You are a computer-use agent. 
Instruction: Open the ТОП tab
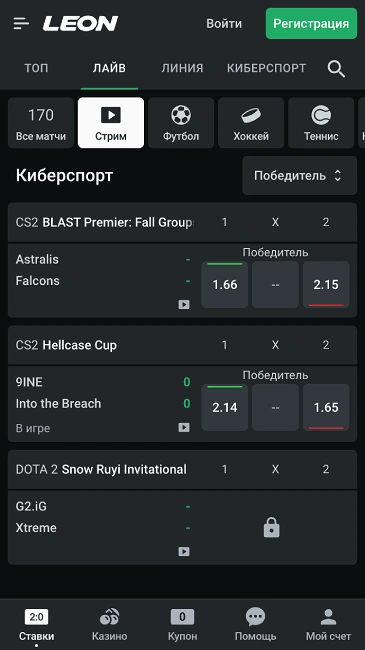(x=36, y=68)
